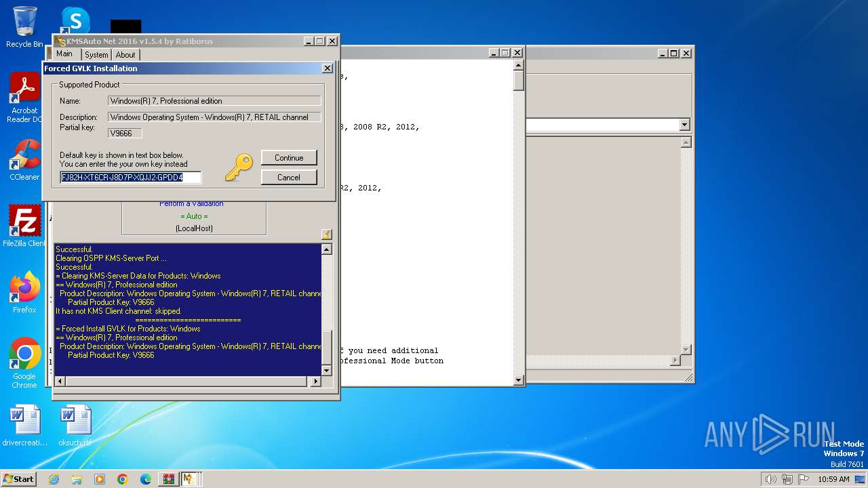The image size is (868, 488).
Task: Click the Cancel button in GVLK dialog
Action: [289, 178]
